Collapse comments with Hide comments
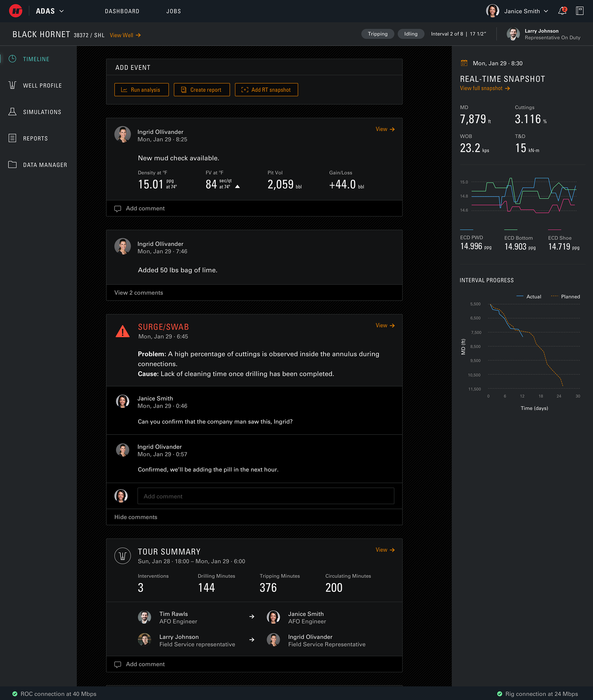Screen dimensions: 593x700 pyautogui.click(x=135, y=517)
